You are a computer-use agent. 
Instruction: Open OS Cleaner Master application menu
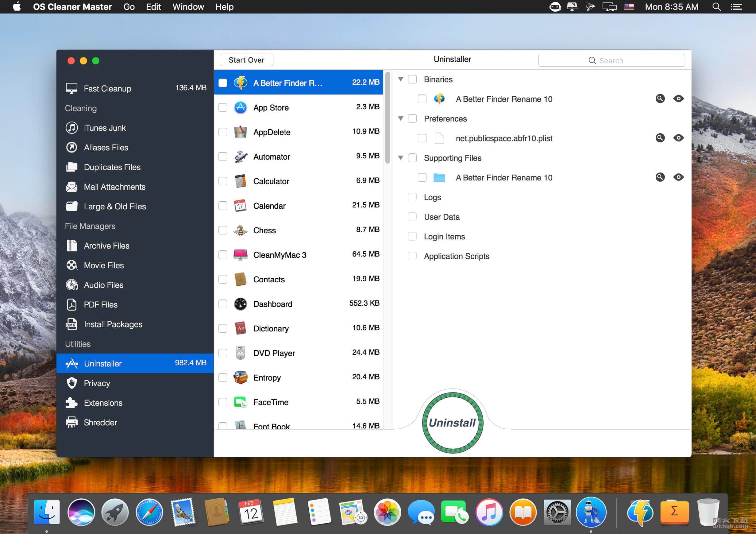coord(72,7)
